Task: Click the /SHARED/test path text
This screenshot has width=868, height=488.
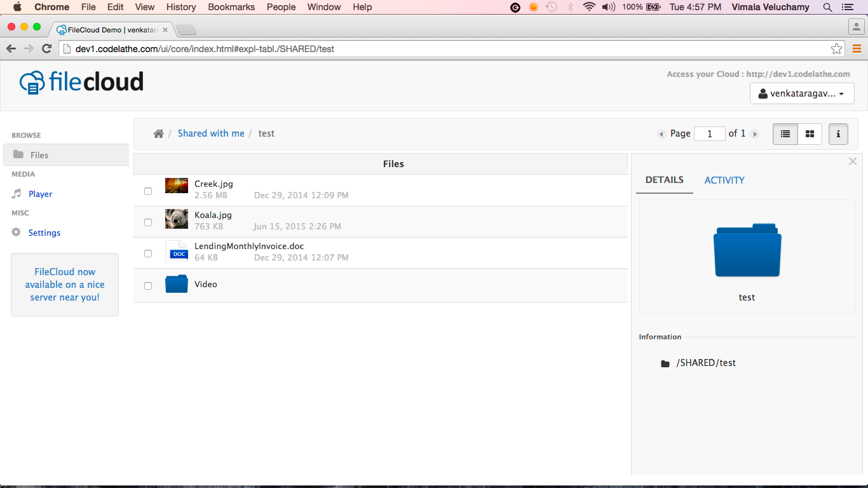Action: [x=706, y=363]
